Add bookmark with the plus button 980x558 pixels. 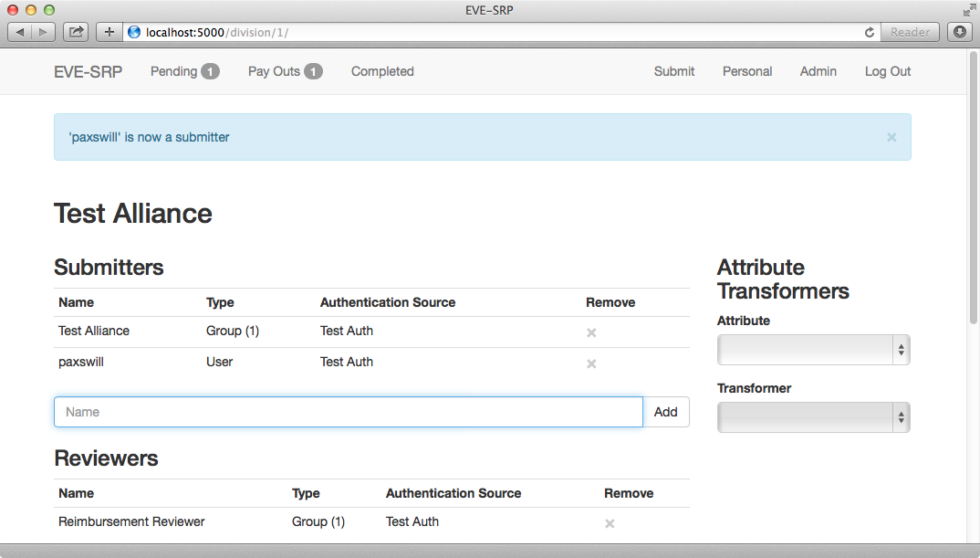pyautogui.click(x=109, y=32)
